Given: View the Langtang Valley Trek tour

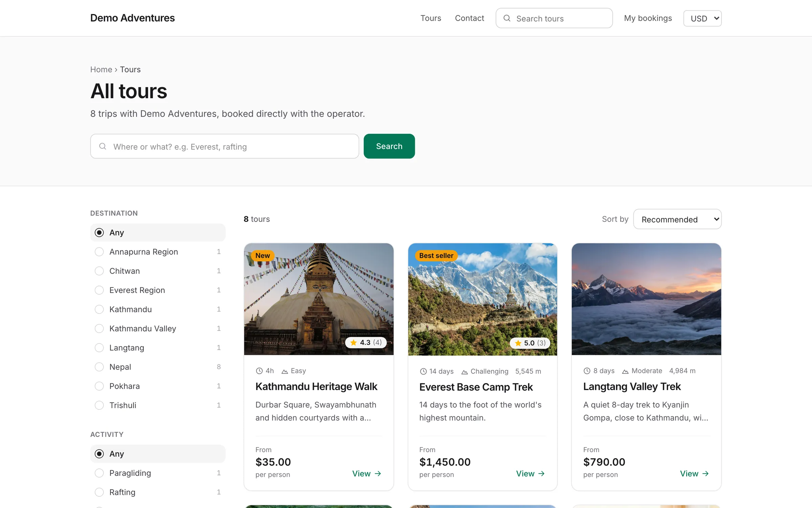Looking at the screenshot, I should pyautogui.click(x=694, y=474).
